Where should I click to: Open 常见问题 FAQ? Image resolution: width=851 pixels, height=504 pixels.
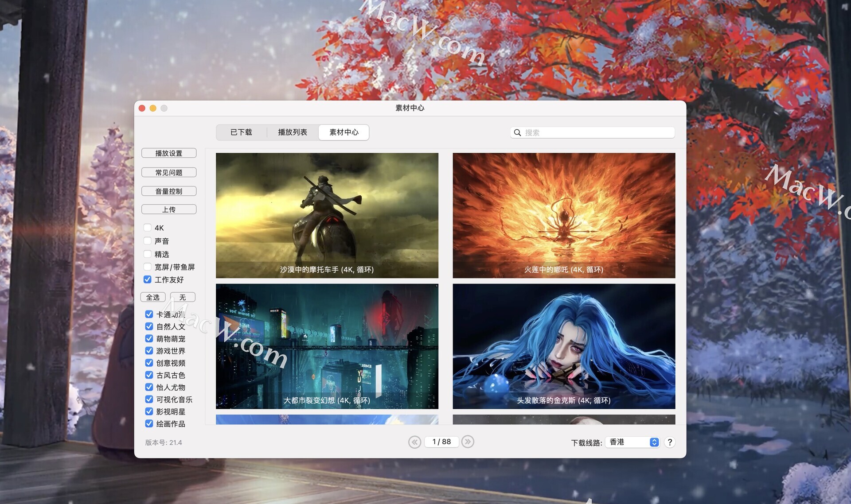pos(169,172)
